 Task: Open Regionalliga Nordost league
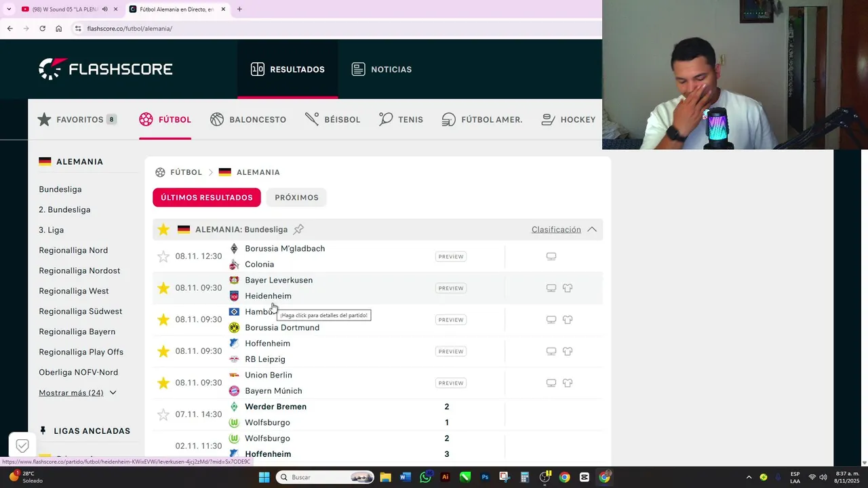[79, 270]
